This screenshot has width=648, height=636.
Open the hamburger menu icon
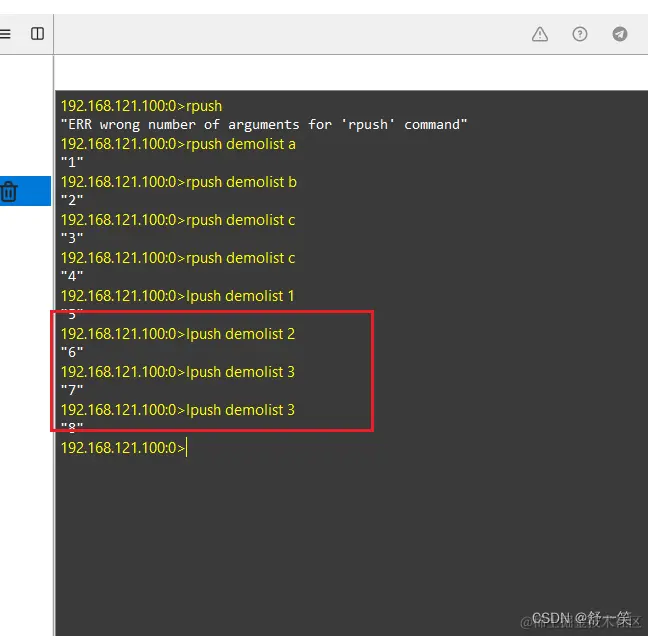pyautogui.click(x=5, y=33)
